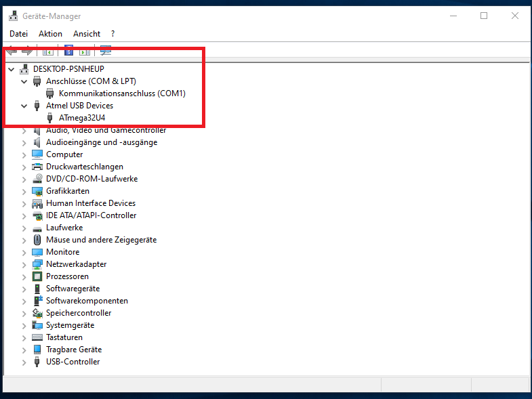Screen dimensions: 532x399
Task: Click the scan for hardware changes icon
Action: tap(106, 51)
